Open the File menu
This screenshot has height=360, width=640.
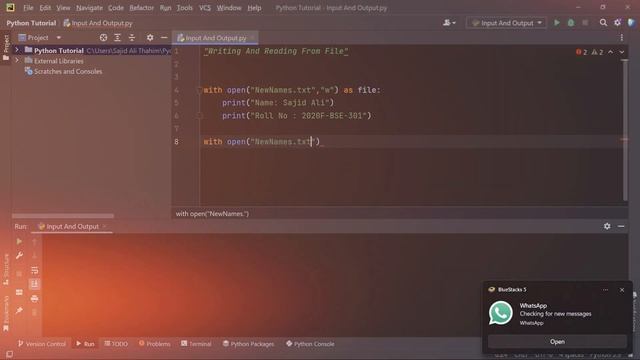[x=28, y=8]
